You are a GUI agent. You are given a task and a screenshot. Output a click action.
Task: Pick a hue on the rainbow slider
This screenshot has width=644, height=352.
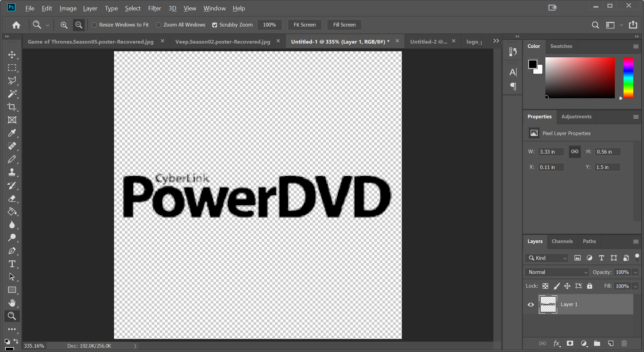pyautogui.click(x=628, y=78)
